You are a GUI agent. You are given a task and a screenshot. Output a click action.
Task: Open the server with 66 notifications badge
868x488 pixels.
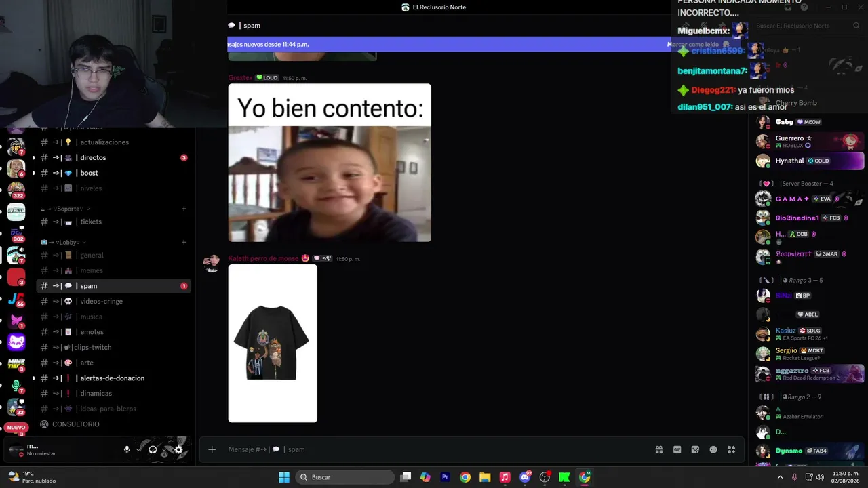click(16, 299)
